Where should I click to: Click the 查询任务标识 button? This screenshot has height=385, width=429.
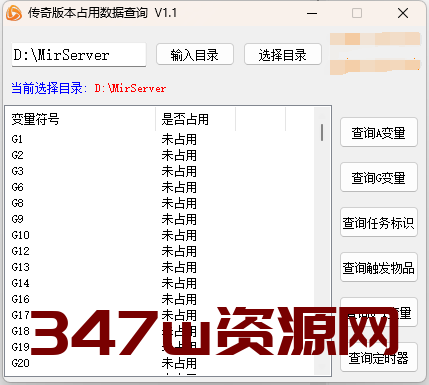[x=379, y=222]
